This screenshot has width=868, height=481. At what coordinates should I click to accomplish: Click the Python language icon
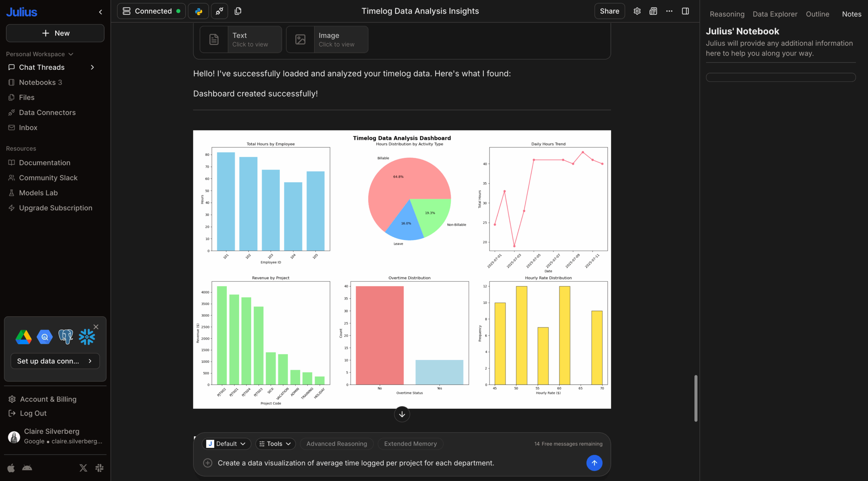tap(199, 11)
